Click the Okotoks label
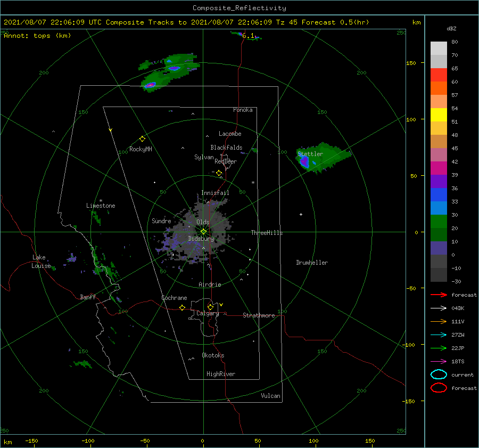The width and height of the screenshot is (479, 448). tap(213, 355)
